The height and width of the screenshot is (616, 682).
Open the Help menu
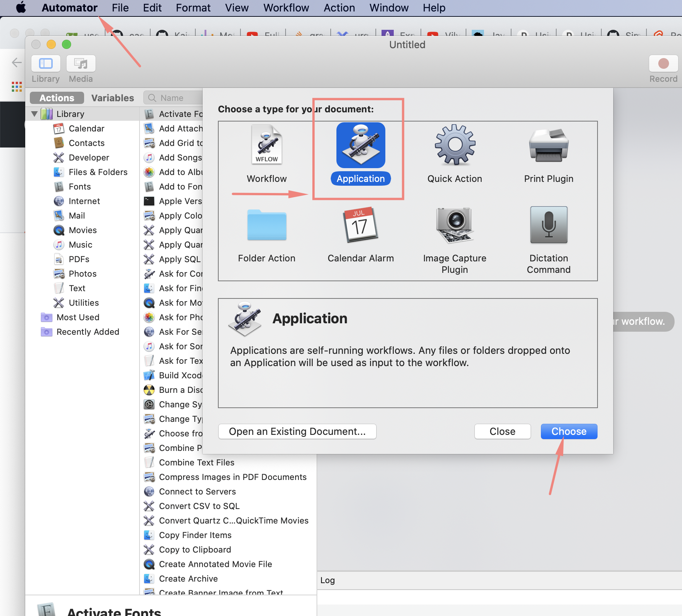coord(434,8)
